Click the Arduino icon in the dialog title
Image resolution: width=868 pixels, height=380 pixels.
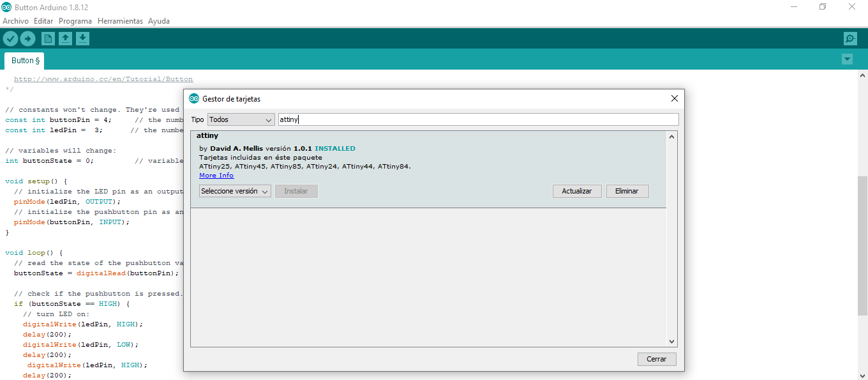tap(194, 99)
